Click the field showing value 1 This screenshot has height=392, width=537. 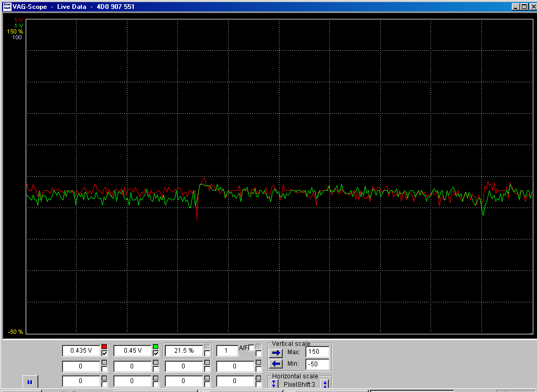pyautogui.click(x=227, y=351)
